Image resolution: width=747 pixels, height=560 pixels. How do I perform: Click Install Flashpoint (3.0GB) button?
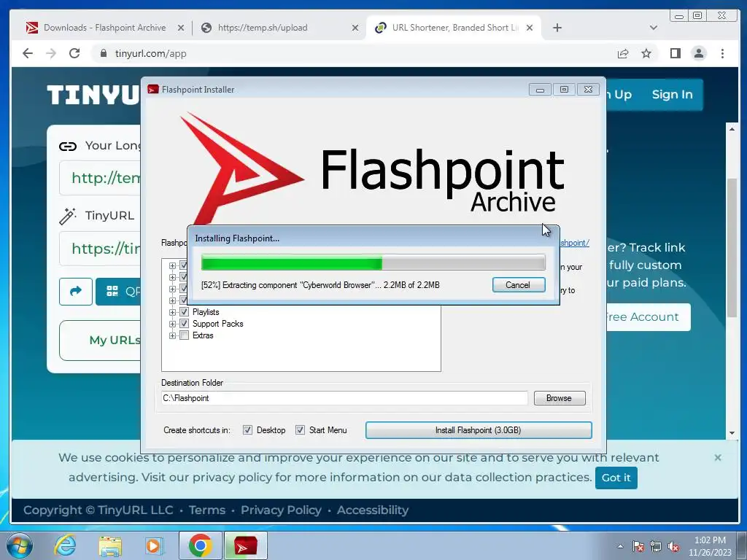479,430
